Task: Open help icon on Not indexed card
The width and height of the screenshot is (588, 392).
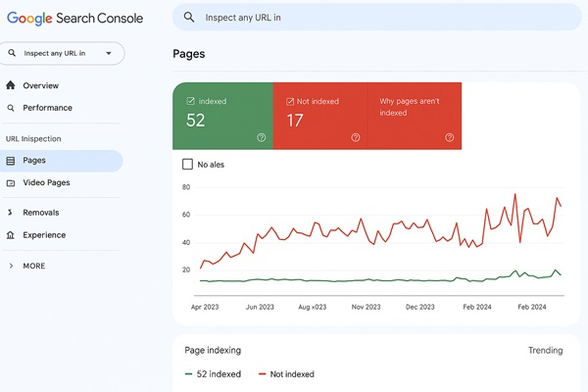Action: coord(356,137)
